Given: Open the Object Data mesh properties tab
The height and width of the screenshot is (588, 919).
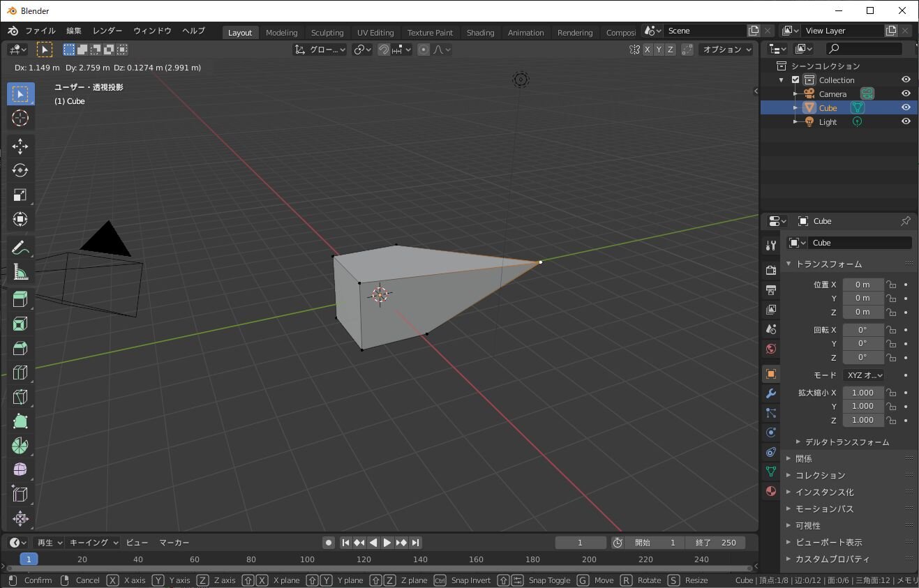Looking at the screenshot, I should 771,472.
